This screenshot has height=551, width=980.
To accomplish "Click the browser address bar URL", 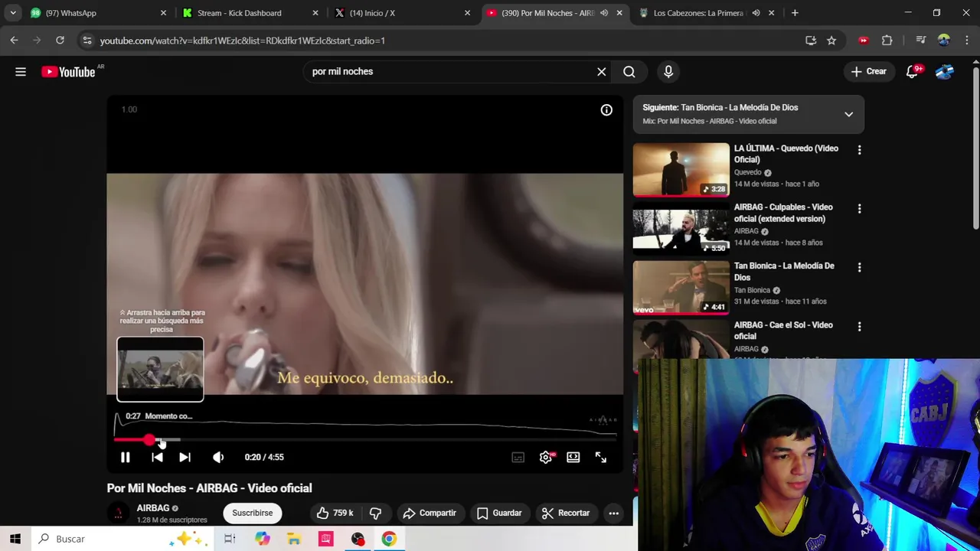I will click(x=242, y=41).
